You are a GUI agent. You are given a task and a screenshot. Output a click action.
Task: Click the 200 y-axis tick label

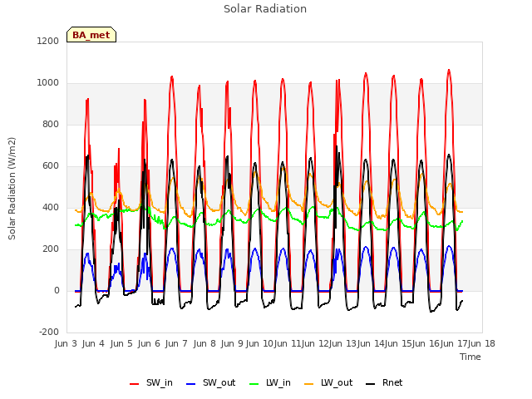point(51,249)
